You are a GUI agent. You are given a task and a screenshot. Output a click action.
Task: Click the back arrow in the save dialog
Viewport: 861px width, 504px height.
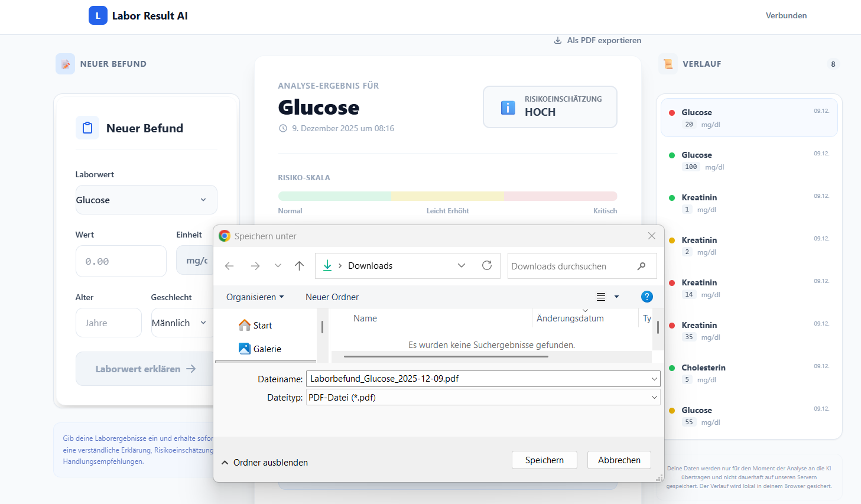[229, 266]
